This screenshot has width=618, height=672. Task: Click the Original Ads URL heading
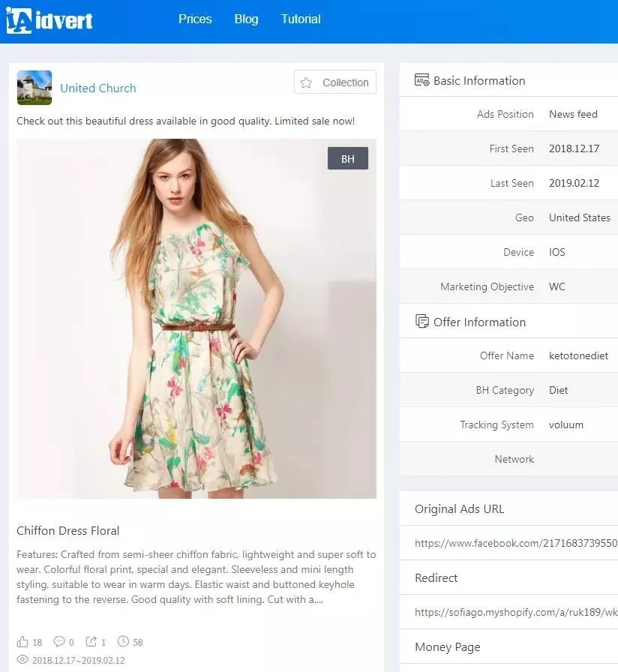point(460,508)
